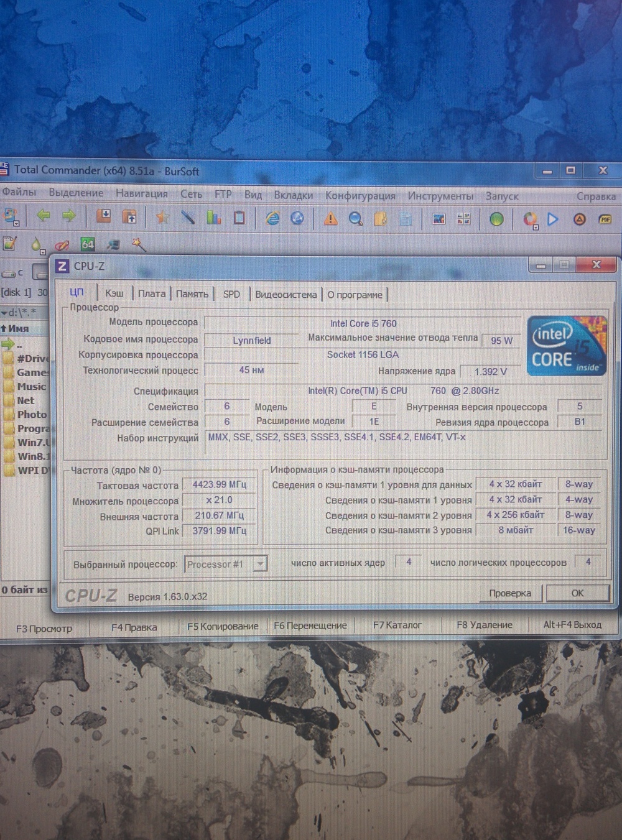This screenshot has height=840, width=622.
Task: Switch to the SPD tab in CPU-Z
Action: [231, 294]
